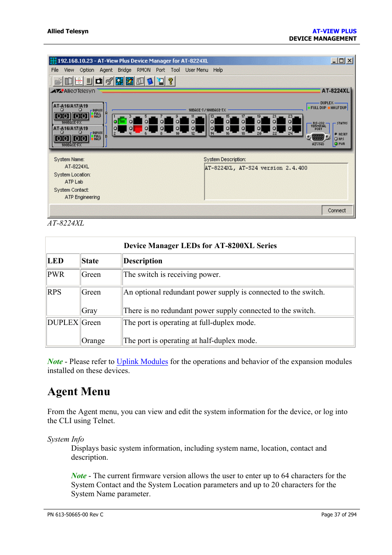Open the View menu
The image size is (392, 555).
coord(69,70)
